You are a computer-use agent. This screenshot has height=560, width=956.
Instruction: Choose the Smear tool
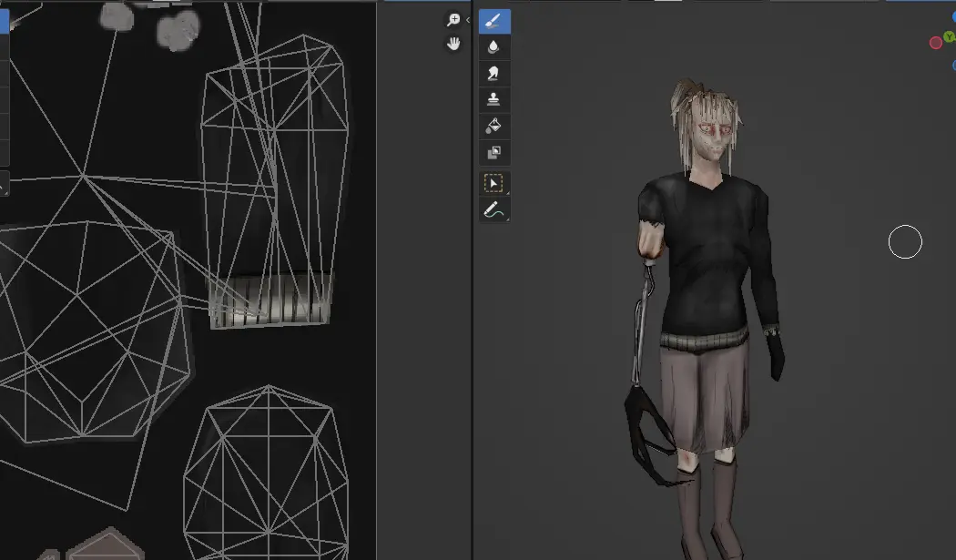494,73
